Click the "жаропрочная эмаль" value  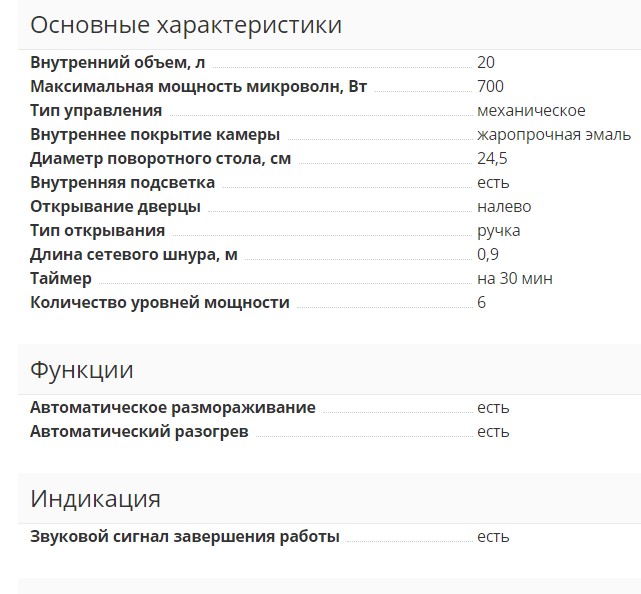tap(553, 135)
